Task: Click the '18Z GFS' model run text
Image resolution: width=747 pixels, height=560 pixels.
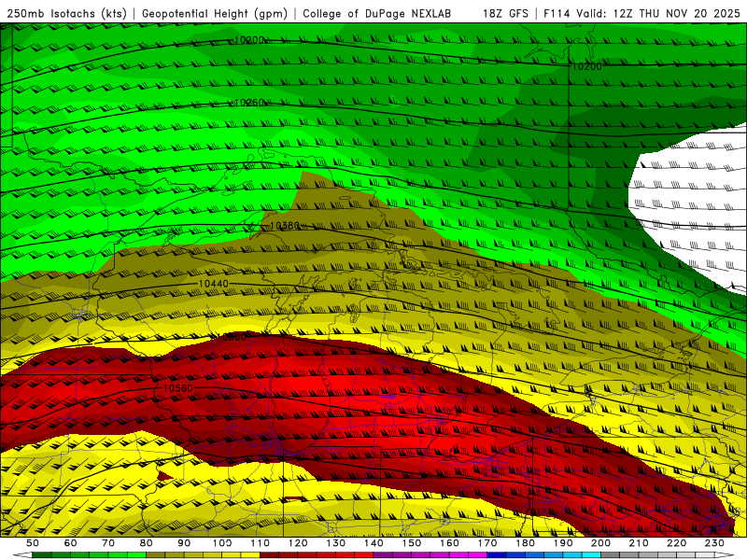Action: tap(505, 14)
